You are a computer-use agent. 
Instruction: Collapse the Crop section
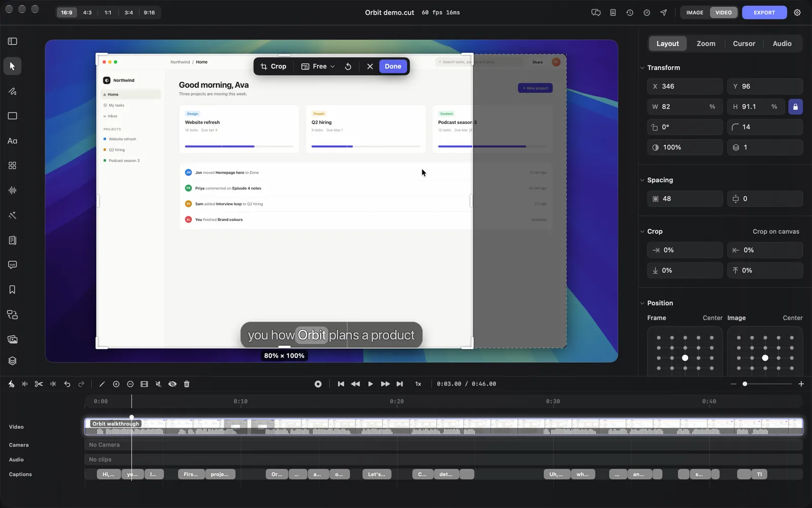(x=642, y=231)
